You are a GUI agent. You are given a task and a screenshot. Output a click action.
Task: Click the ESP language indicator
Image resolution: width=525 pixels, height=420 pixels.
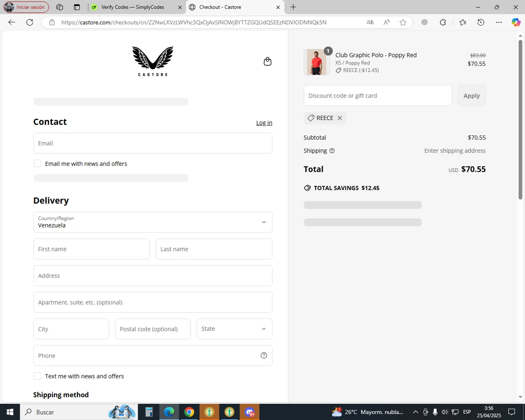pos(467,412)
